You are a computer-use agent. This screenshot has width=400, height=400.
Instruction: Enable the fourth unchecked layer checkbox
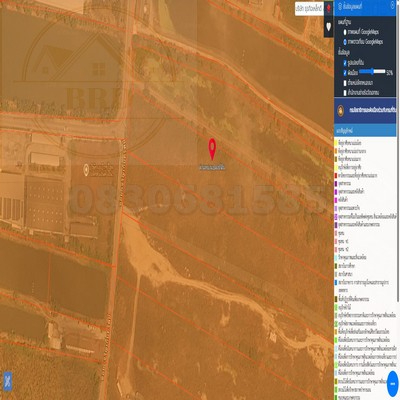point(345,92)
